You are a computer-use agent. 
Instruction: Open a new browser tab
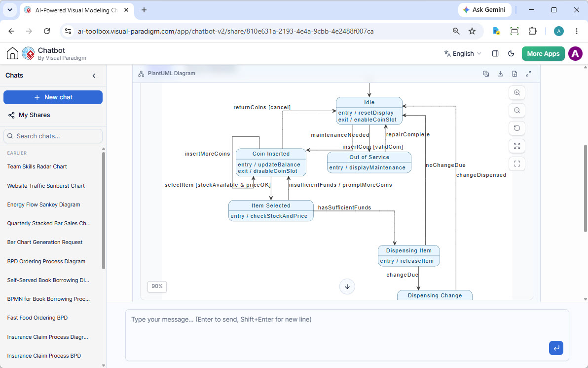click(x=144, y=10)
